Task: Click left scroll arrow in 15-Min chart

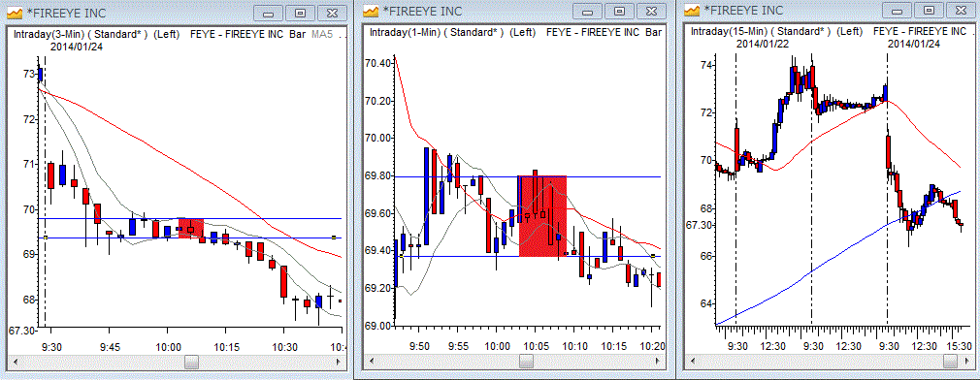Action: [693, 362]
